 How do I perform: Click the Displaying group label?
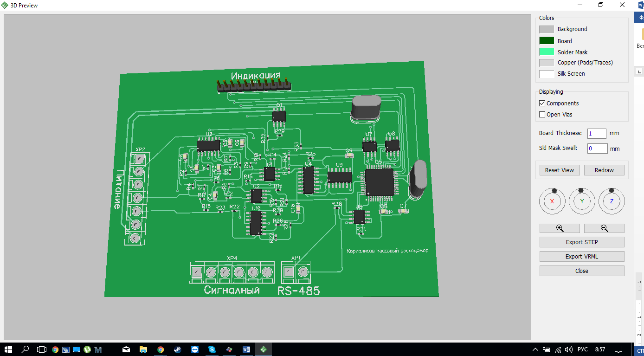[x=551, y=92]
